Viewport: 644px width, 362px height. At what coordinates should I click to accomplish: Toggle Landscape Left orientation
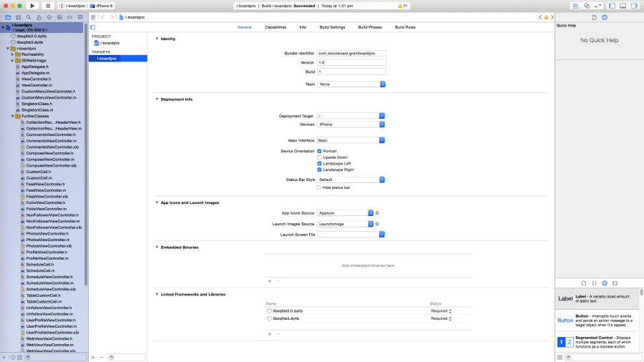tap(319, 163)
